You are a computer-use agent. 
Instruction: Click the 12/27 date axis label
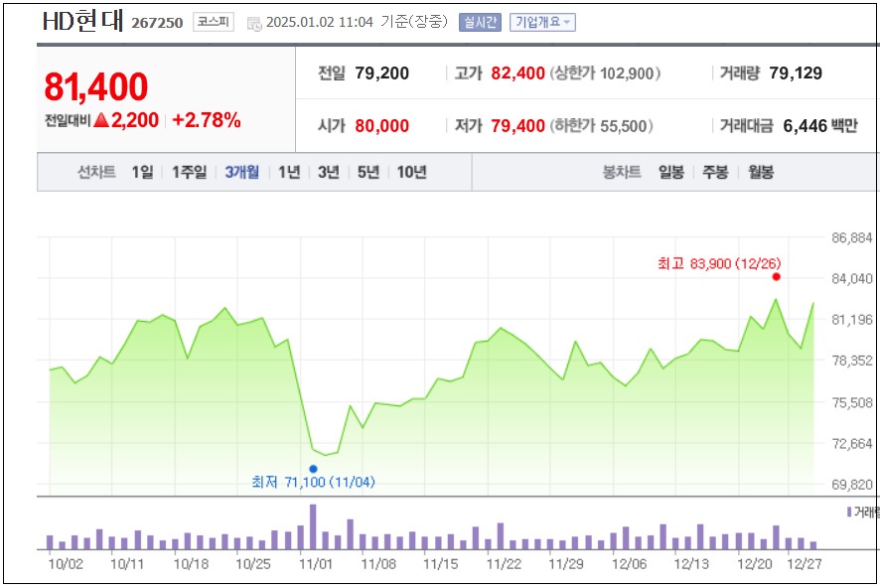[x=805, y=564]
